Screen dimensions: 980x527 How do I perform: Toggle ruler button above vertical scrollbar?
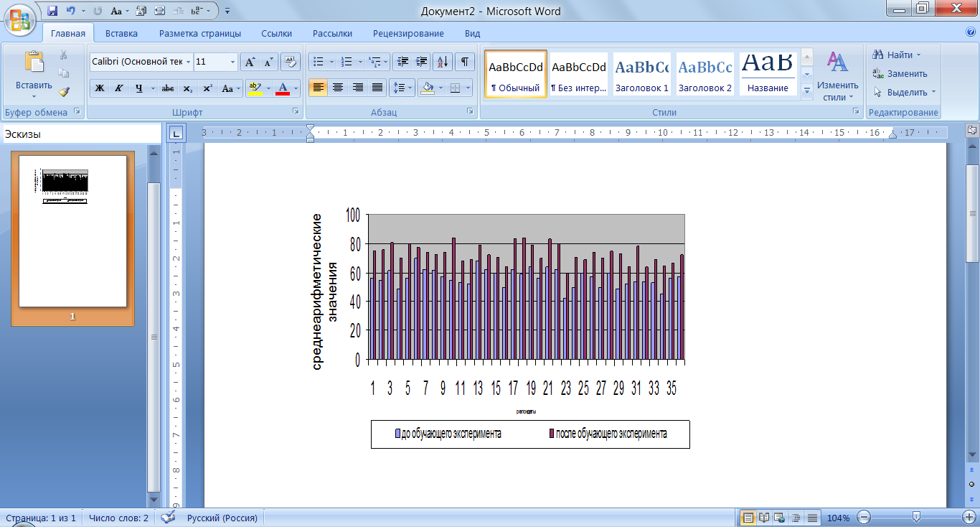coord(972,130)
